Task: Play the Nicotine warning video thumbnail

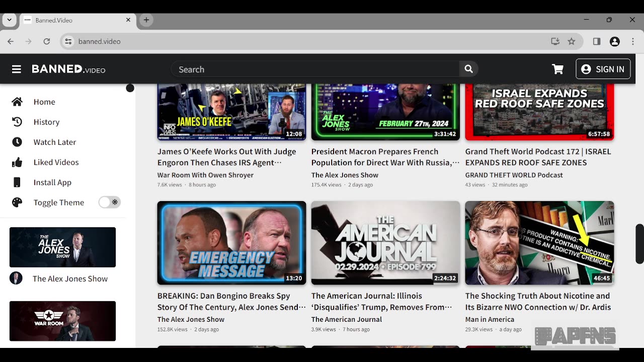Action: point(539,243)
